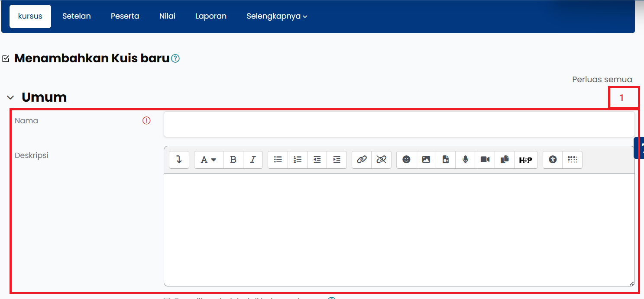Click the Nama input field
The width and height of the screenshot is (644, 299).
398,124
